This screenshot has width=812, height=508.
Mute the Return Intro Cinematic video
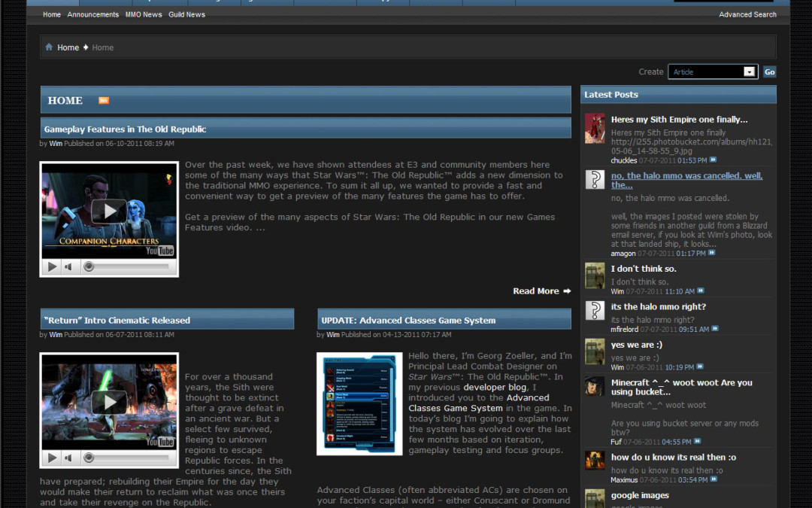pyautogui.click(x=68, y=458)
